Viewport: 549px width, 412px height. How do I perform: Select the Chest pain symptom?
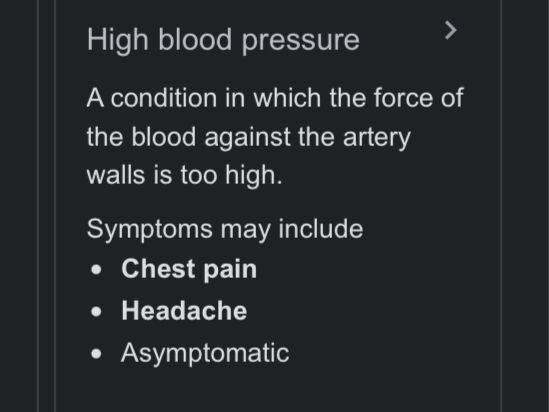(x=189, y=269)
